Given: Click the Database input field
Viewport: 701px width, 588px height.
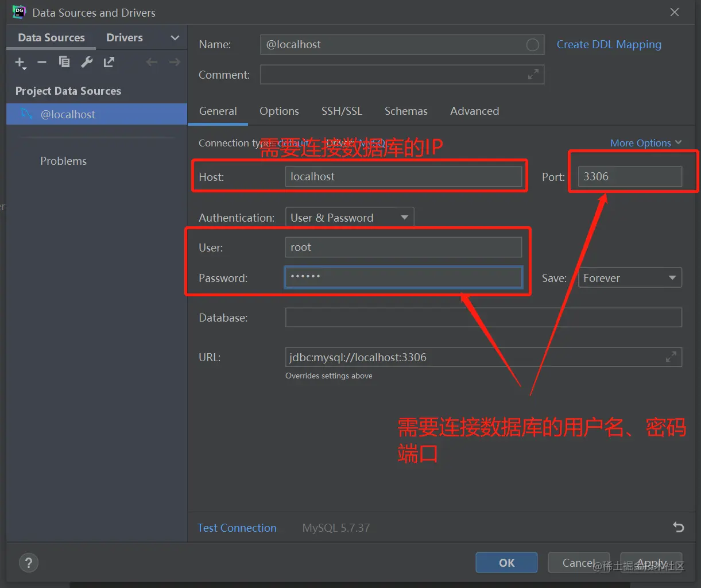Looking at the screenshot, I should coord(483,318).
